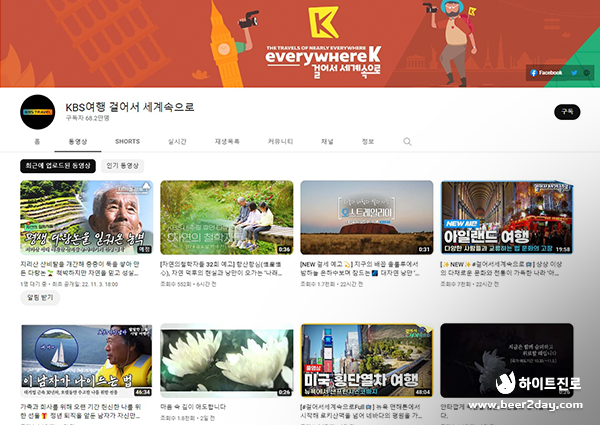Click the NEW 걸세 예고 video title
Screen dimensions: 600x425
[x=360, y=269]
